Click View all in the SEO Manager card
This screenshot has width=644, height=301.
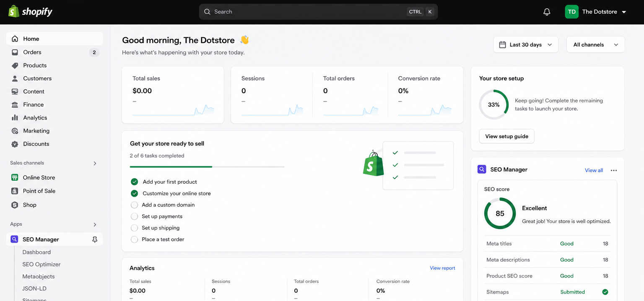[594, 170]
